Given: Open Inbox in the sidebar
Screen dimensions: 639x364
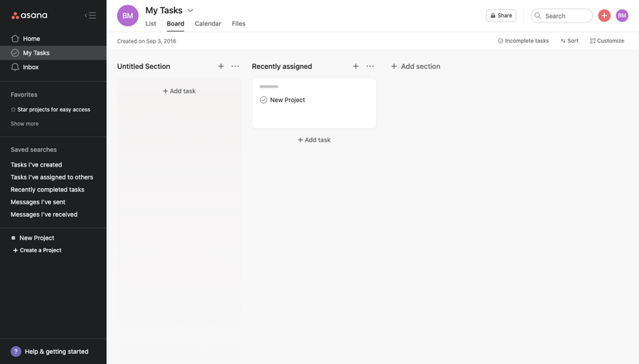Looking at the screenshot, I should [53, 67].
